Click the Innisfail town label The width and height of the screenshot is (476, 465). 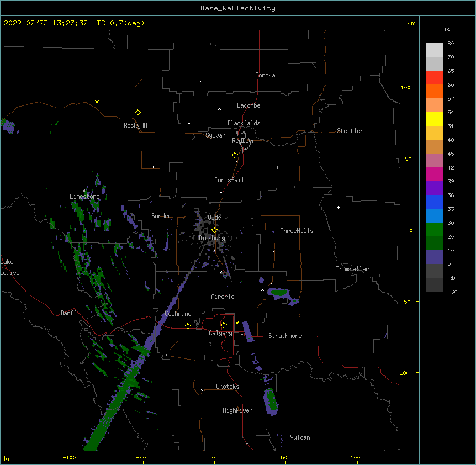[x=229, y=180]
